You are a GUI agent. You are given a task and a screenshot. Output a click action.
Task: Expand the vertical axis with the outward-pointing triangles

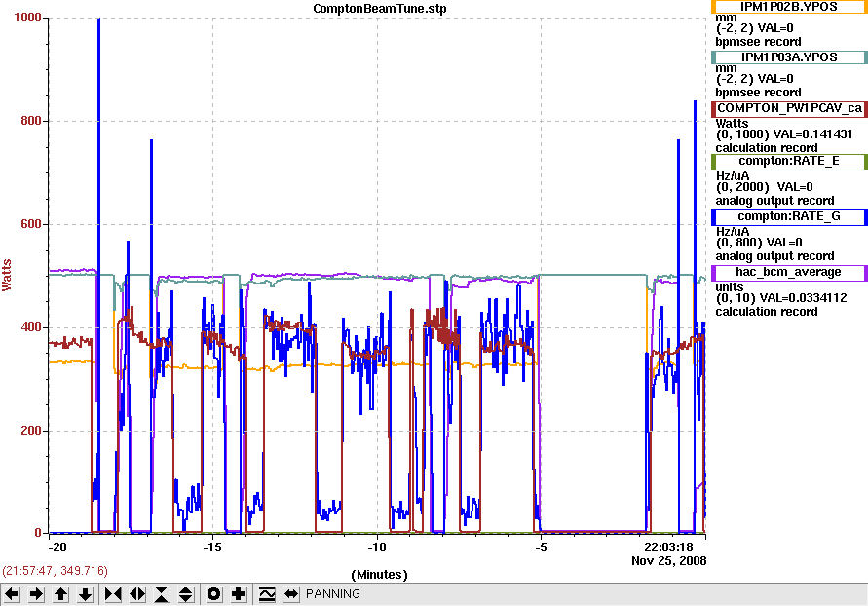point(186,594)
